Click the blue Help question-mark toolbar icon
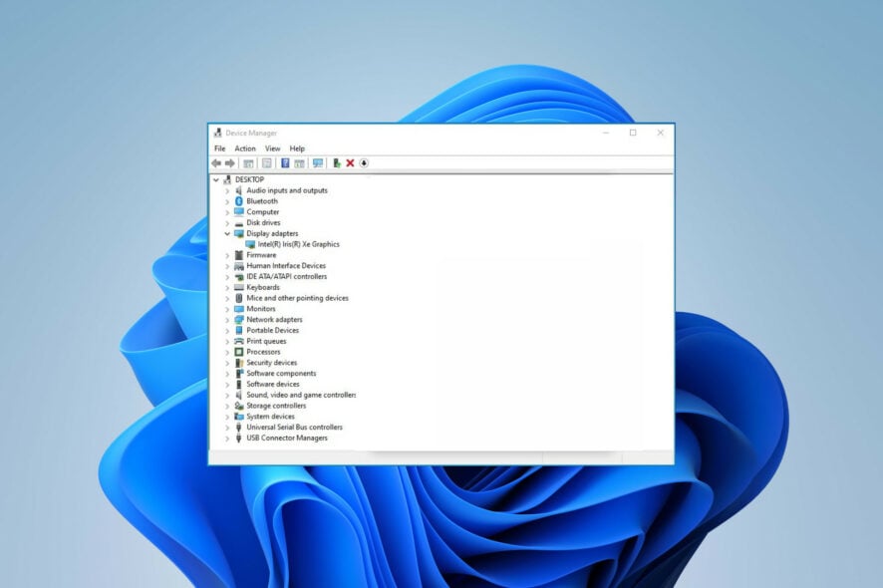The width and height of the screenshot is (883, 588). 285,163
